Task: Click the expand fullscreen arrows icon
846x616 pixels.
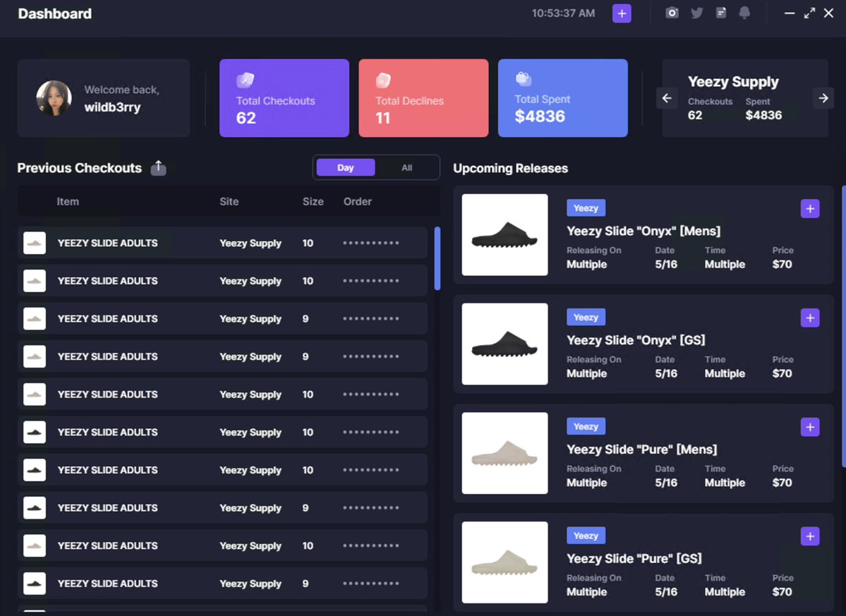Action: click(809, 13)
